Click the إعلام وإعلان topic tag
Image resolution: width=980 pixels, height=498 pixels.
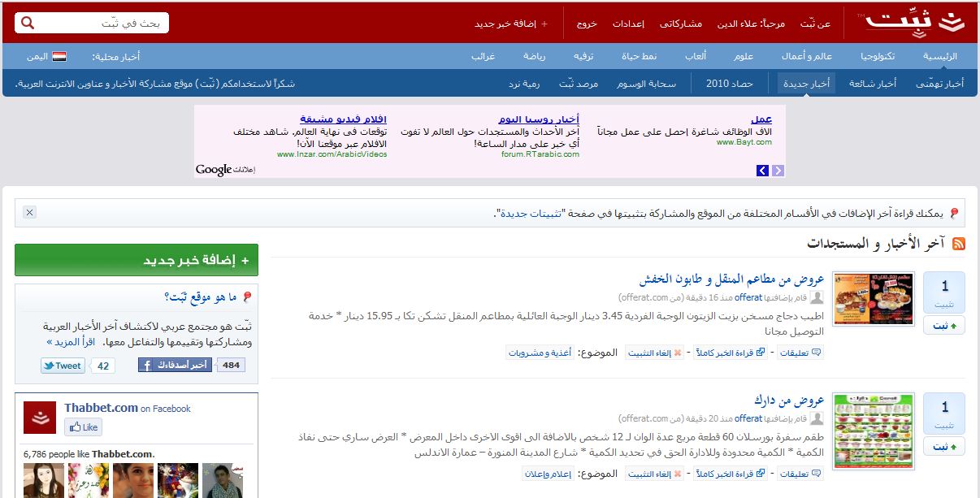pos(549,474)
